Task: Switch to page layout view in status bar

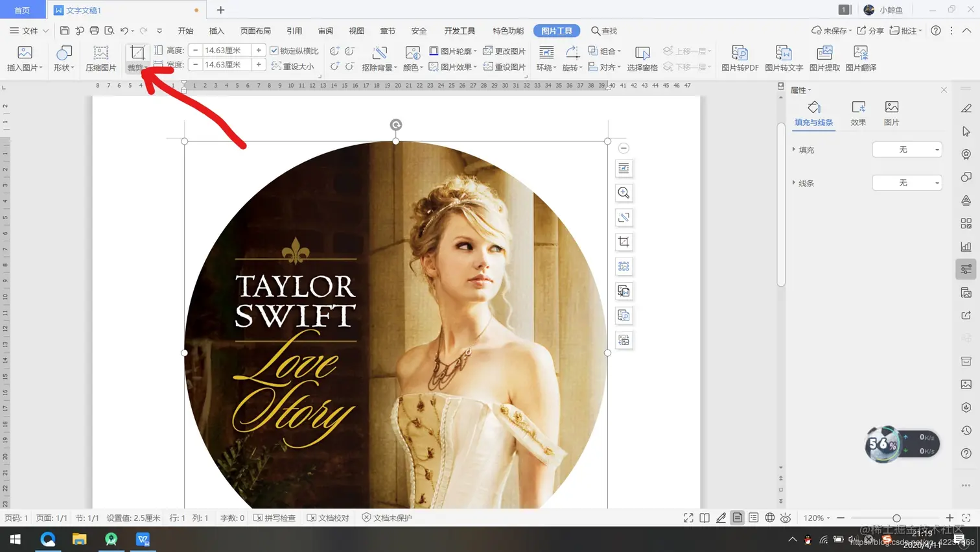Action: pos(737,518)
